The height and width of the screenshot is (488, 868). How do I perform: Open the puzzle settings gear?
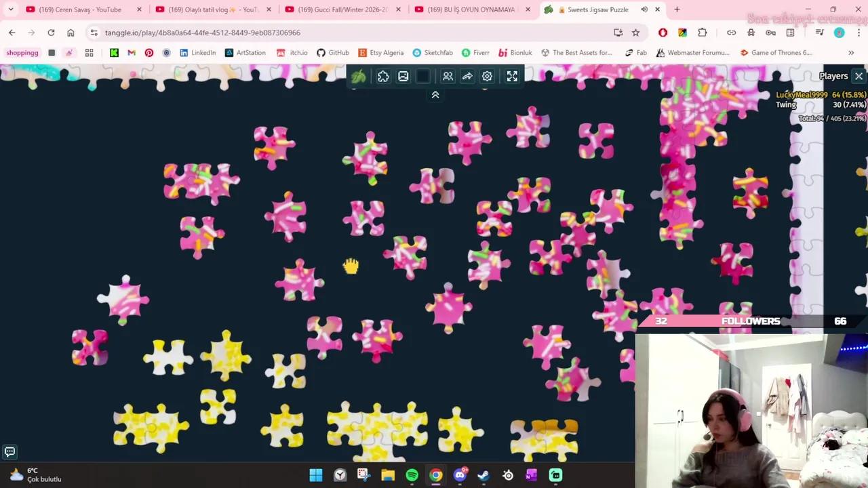487,77
